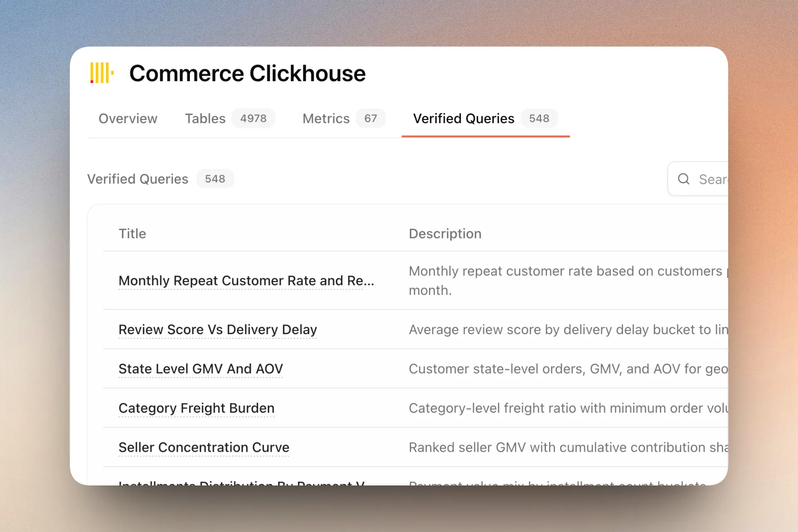This screenshot has width=798, height=532.
Task: Click the Description column header
Action: 445,234
